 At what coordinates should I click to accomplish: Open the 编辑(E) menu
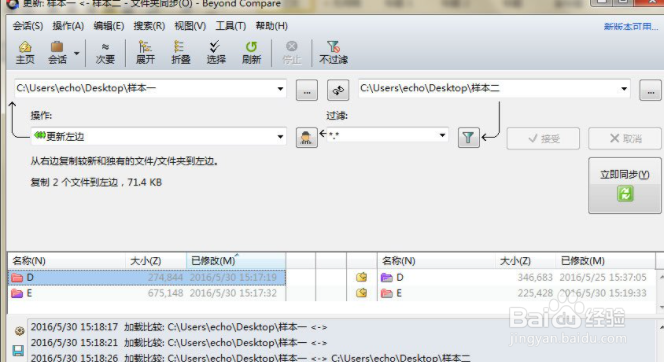[109, 26]
